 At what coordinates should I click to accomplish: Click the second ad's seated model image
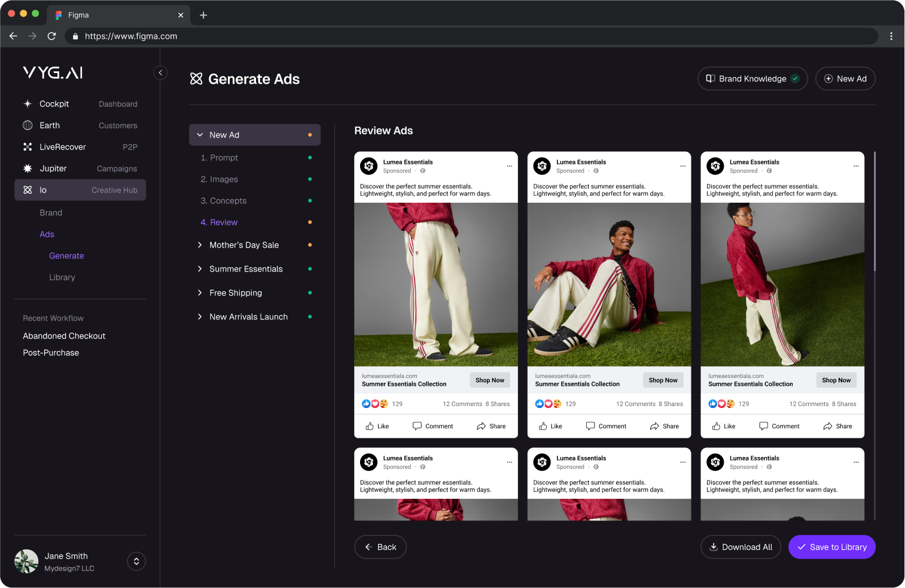pos(609,285)
